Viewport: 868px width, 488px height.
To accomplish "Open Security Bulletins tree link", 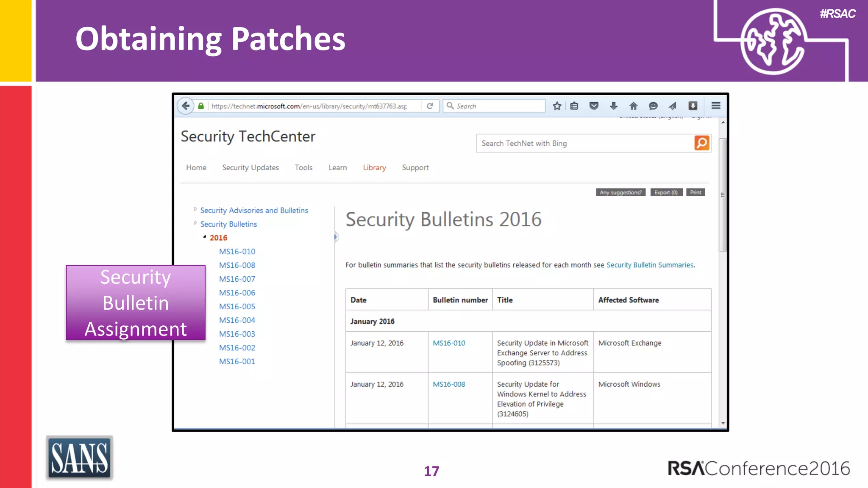I will tap(228, 224).
